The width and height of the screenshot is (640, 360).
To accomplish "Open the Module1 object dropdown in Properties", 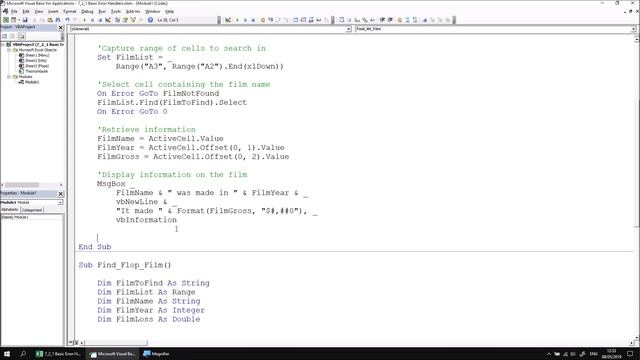I will pos(60,202).
